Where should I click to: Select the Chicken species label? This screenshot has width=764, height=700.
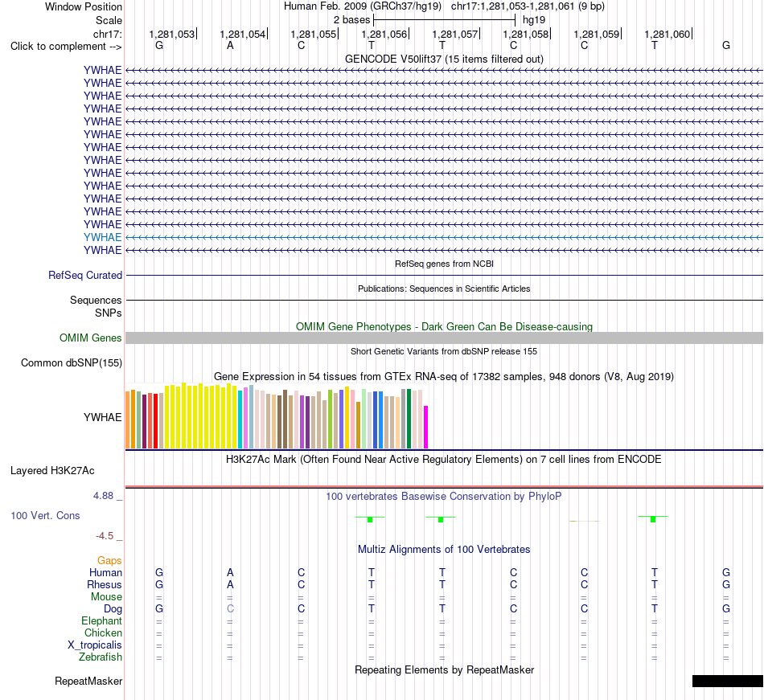click(x=103, y=632)
